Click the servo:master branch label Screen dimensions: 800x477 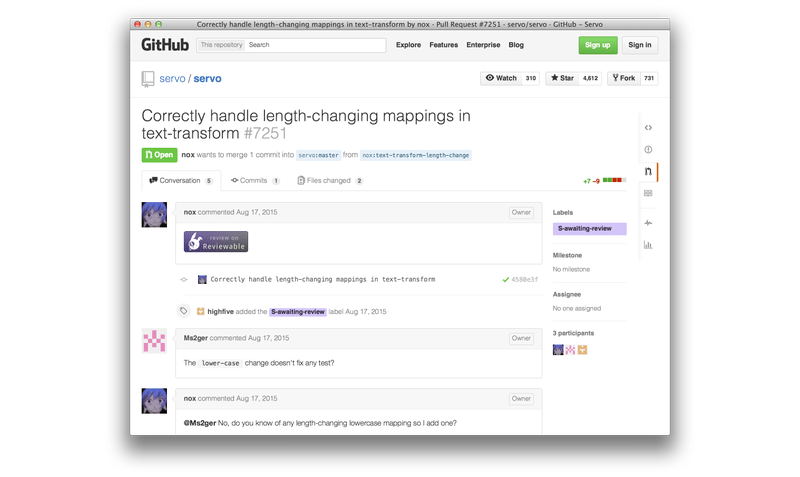(318, 155)
